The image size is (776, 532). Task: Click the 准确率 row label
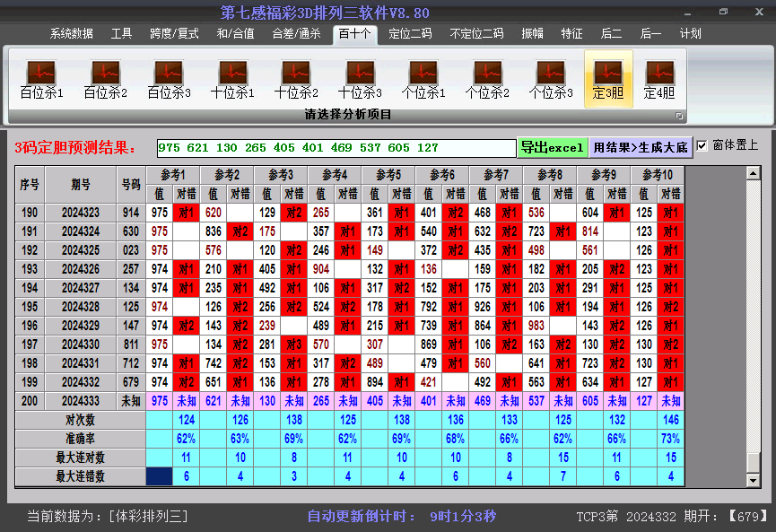click(80, 439)
